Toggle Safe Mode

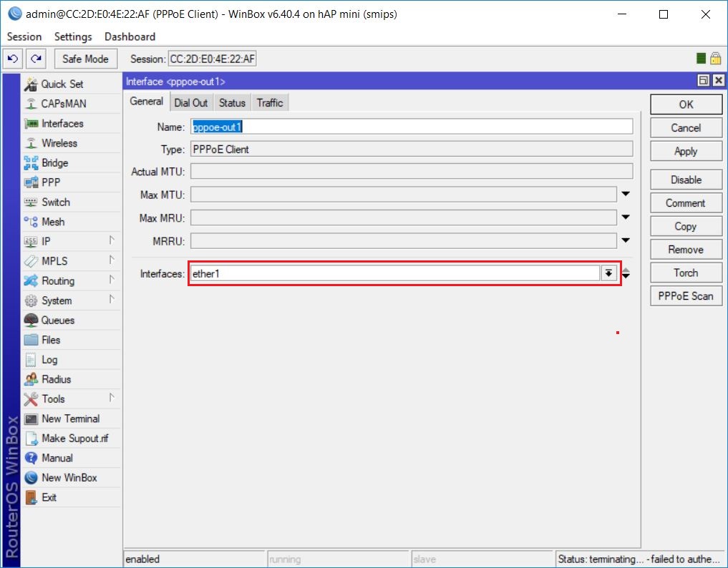pyautogui.click(x=85, y=58)
